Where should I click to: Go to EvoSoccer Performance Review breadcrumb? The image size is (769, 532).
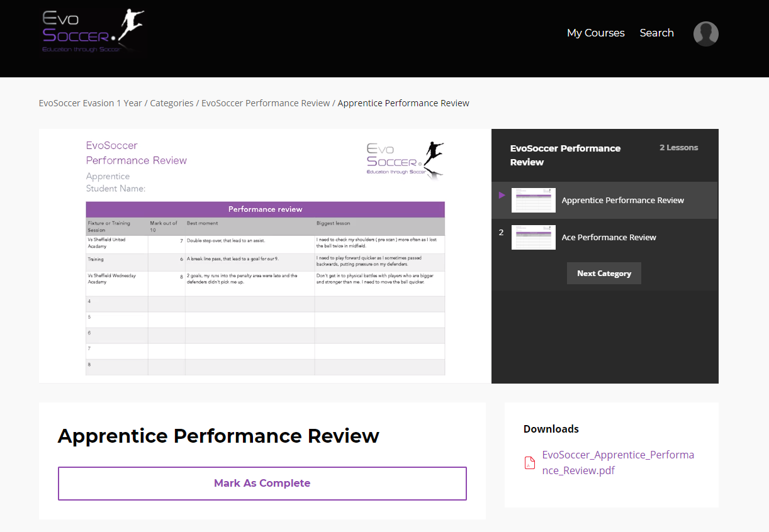point(266,103)
